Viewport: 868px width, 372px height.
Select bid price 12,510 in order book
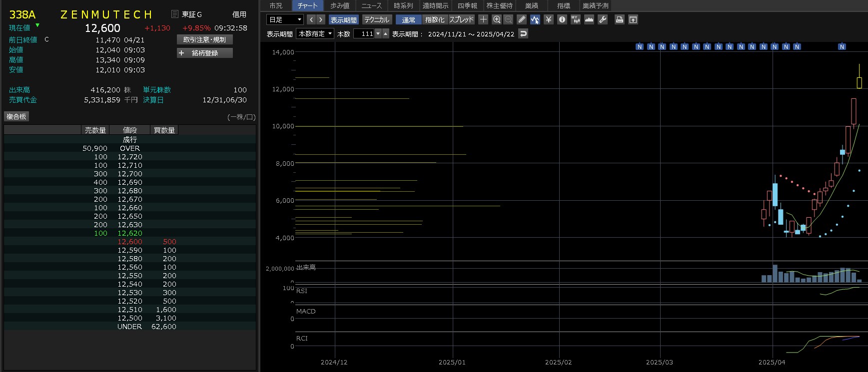tap(130, 310)
